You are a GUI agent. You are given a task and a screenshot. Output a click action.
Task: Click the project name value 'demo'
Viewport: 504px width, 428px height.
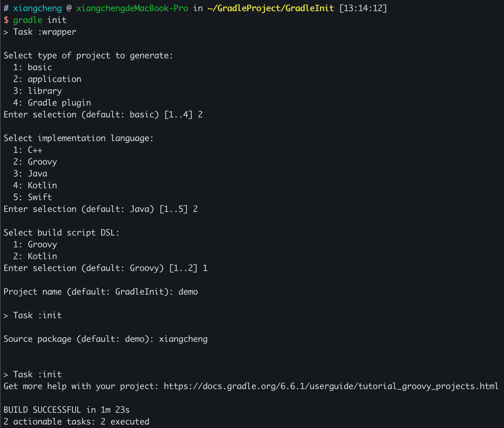click(x=188, y=292)
